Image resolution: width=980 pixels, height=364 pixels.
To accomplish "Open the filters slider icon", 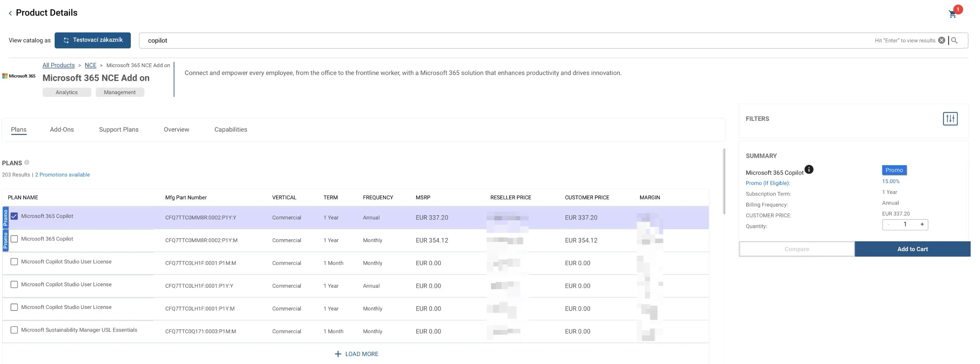I will click(x=950, y=118).
